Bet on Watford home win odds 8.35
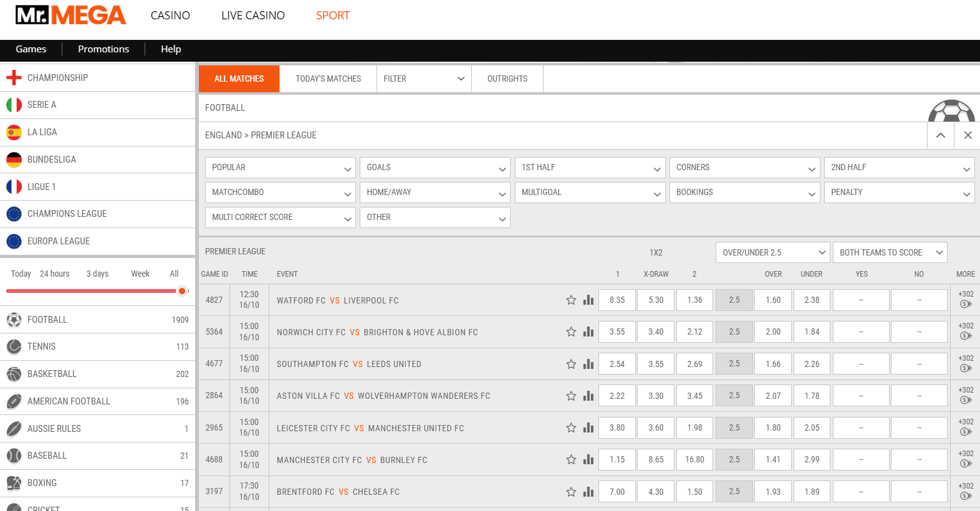This screenshot has width=980, height=511. 617,300
